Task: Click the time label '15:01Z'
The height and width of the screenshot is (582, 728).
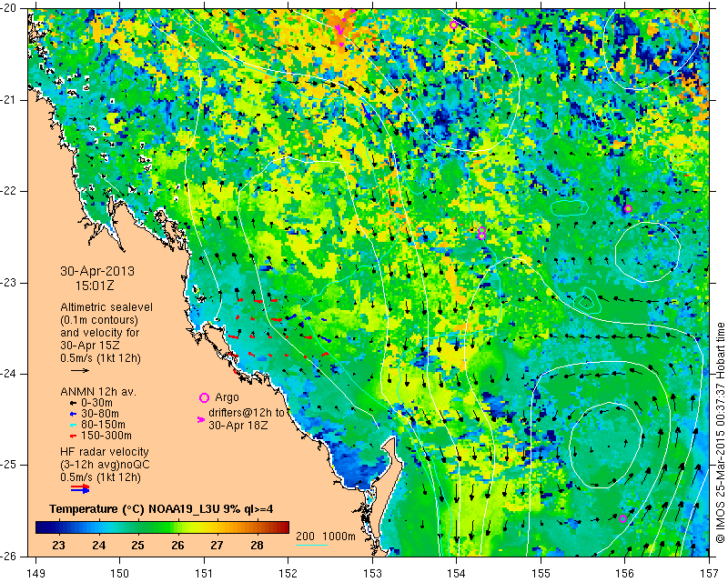Action: tap(95, 286)
